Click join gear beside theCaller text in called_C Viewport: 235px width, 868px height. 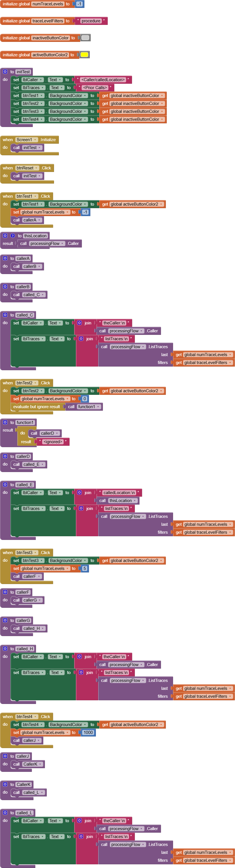click(79, 323)
